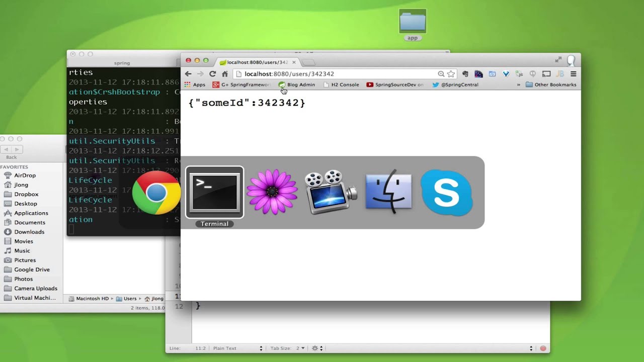Click the JSON someId text on page

pyautogui.click(x=247, y=103)
